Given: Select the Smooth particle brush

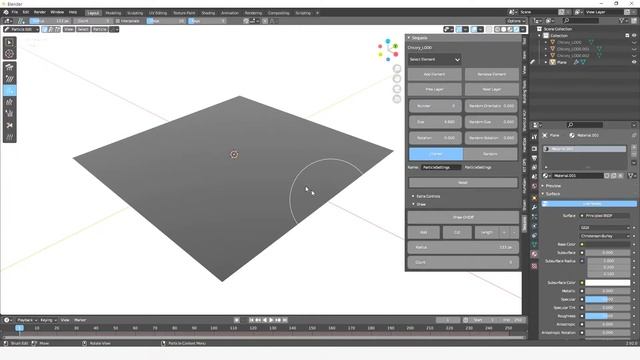Looking at the screenshot, I should (10, 79).
